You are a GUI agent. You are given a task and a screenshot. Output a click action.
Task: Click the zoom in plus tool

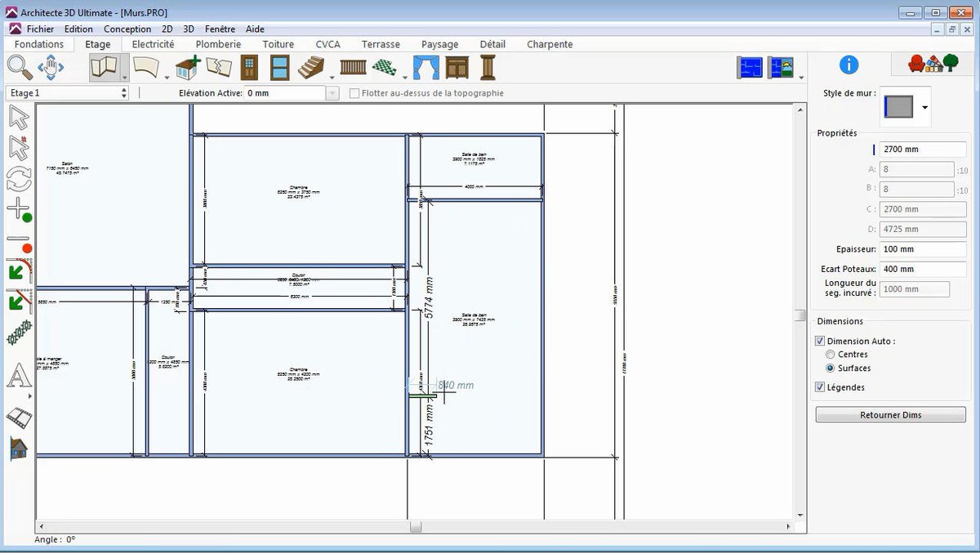point(20,210)
